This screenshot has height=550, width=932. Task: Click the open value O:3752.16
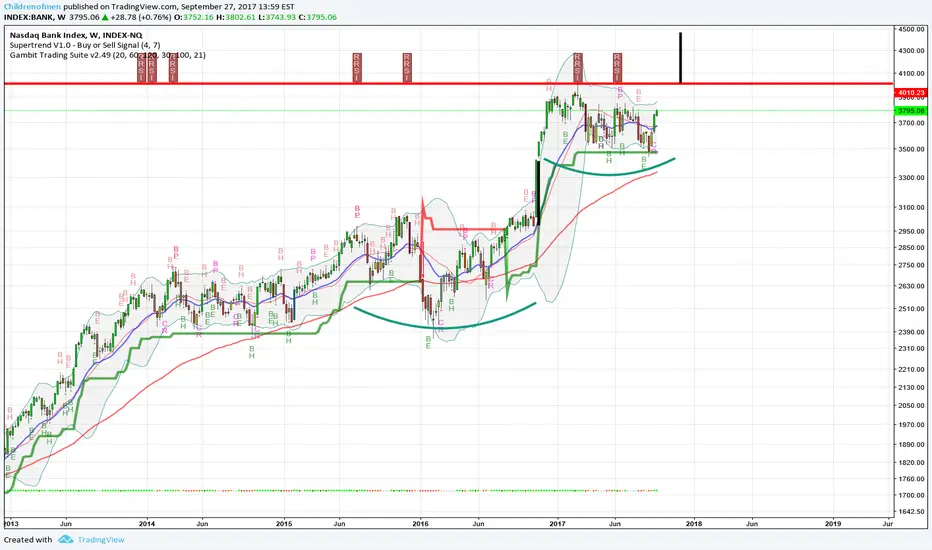coord(193,17)
